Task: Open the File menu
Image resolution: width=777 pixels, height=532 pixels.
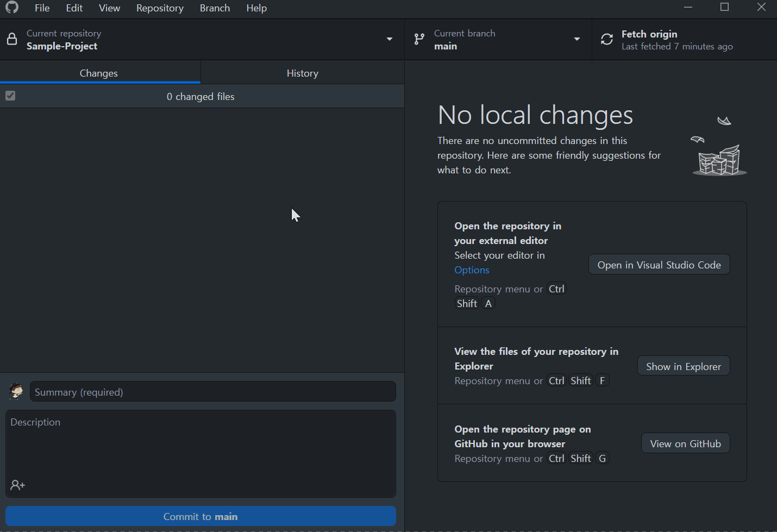Action: (42, 8)
